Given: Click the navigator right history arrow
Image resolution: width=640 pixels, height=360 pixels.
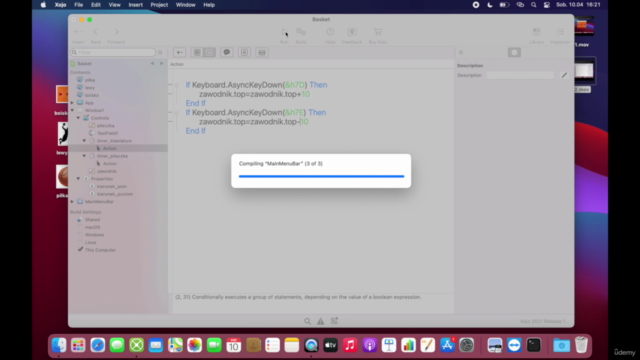Looking at the screenshot, I should [162, 64].
